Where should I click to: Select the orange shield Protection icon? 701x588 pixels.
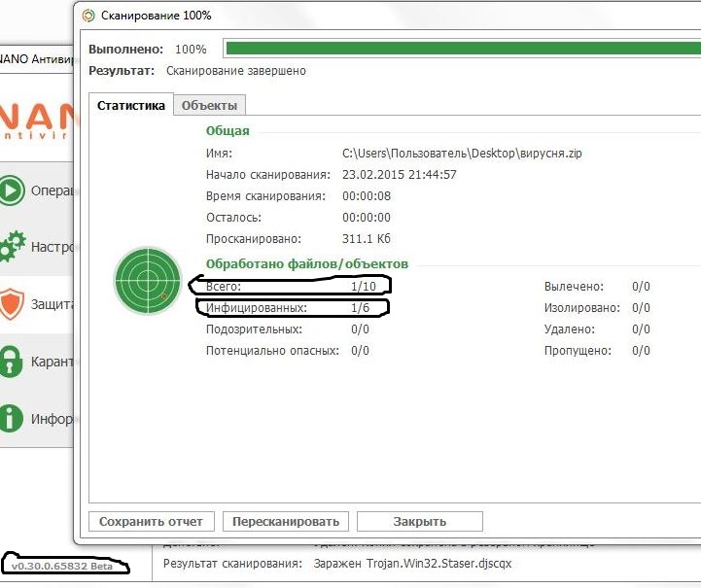[12, 304]
